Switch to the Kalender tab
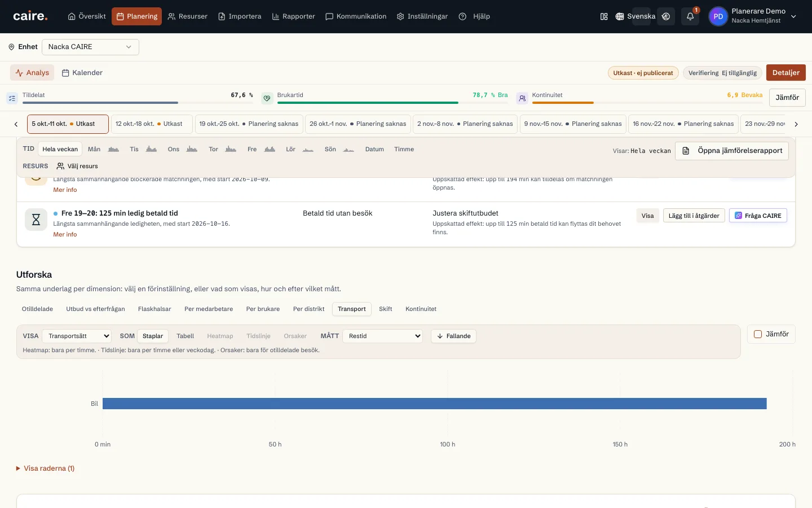This screenshot has height=508, width=812. (82, 73)
